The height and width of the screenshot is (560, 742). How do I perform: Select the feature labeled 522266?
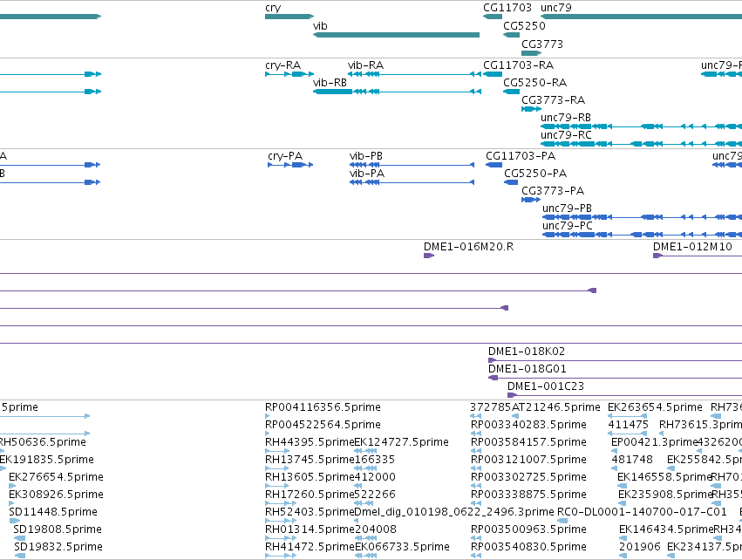(375, 495)
